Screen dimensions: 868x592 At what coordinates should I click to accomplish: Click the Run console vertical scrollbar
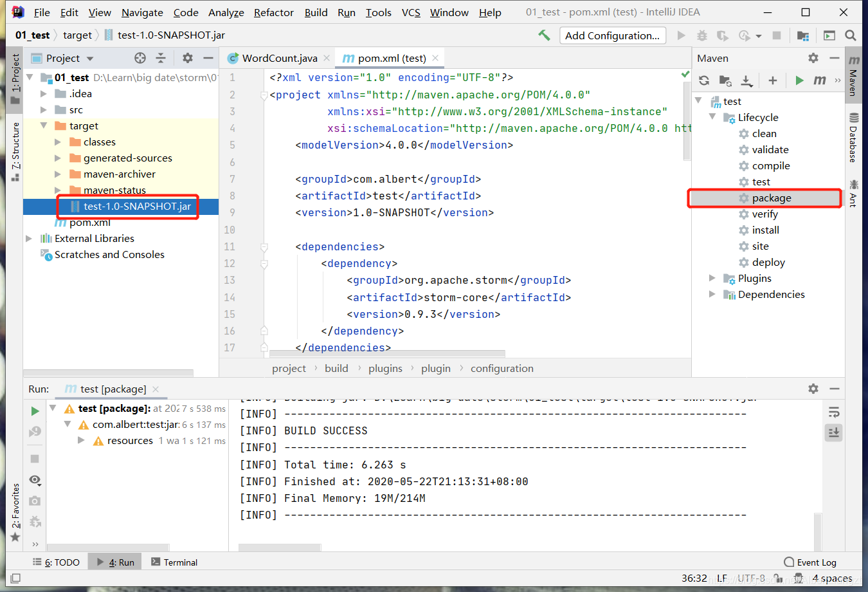[817, 532]
